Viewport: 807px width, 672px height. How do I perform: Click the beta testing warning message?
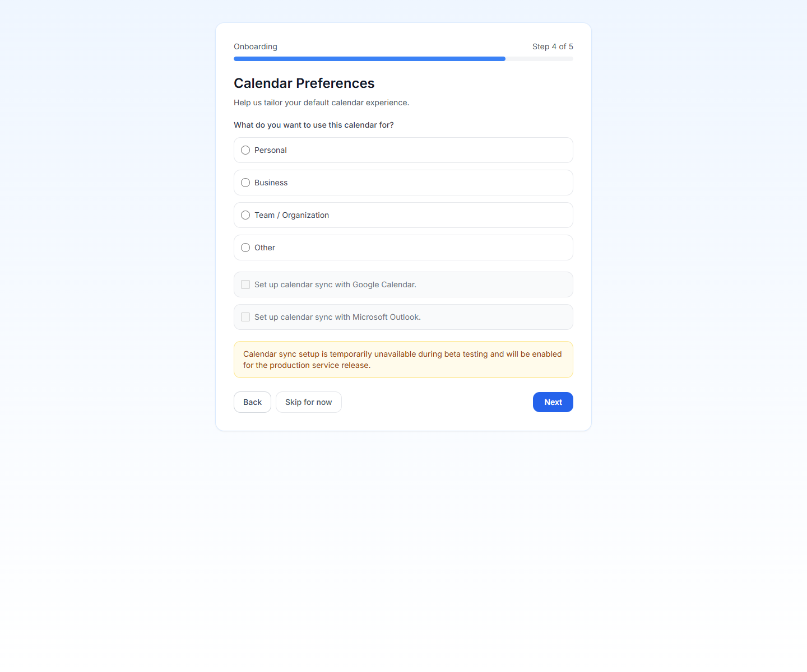(x=403, y=360)
